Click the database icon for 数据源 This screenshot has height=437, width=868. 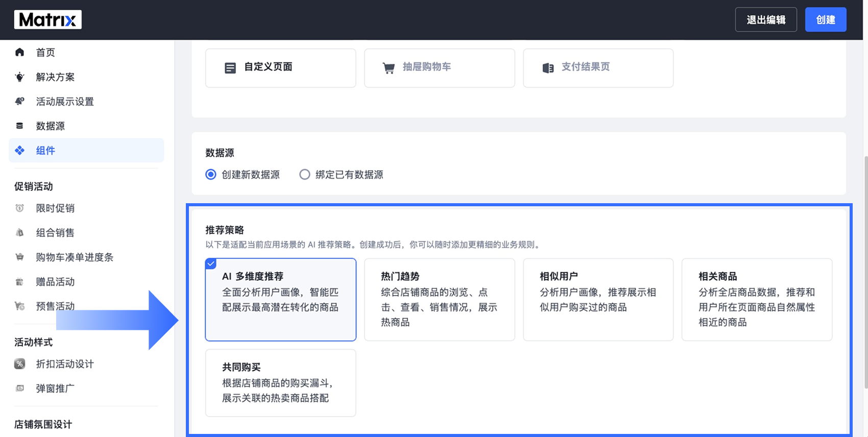19,126
